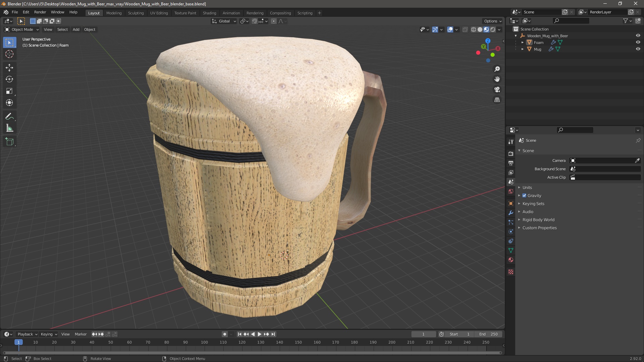Open the Modifier properties tab
This screenshot has height=362, width=644.
coord(511,213)
